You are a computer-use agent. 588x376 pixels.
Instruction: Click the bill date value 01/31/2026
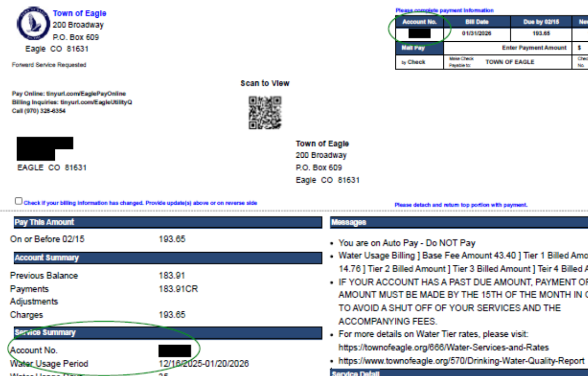[477, 33]
